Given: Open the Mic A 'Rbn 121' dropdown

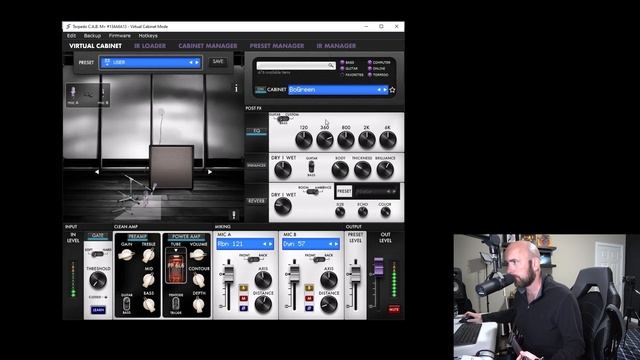Looking at the screenshot, I should (244, 244).
